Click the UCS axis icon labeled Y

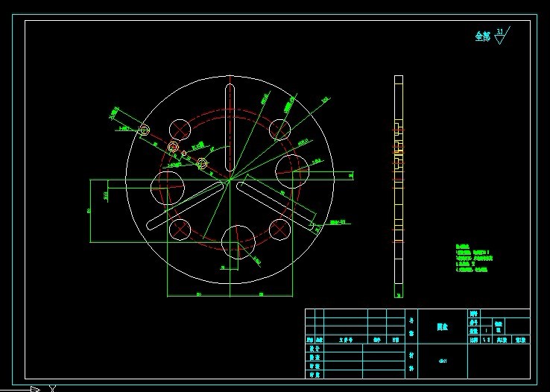tap(53, 388)
